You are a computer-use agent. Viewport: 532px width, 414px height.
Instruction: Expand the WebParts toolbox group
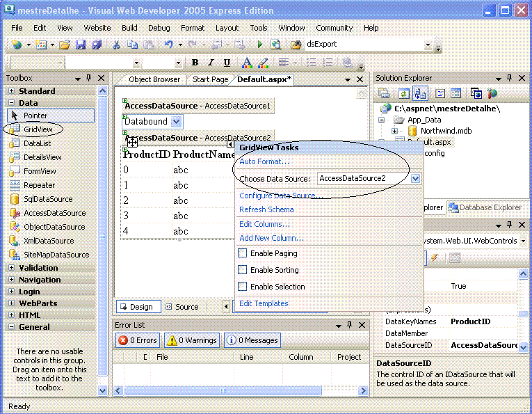(12, 303)
